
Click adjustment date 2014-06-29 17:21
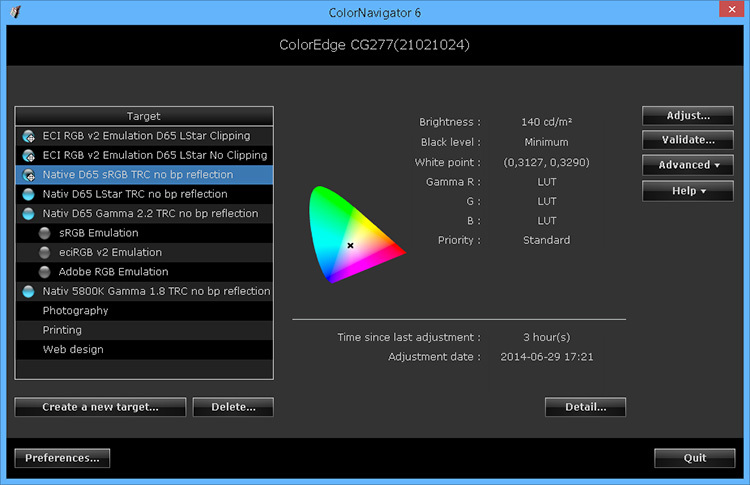click(x=547, y=357)
